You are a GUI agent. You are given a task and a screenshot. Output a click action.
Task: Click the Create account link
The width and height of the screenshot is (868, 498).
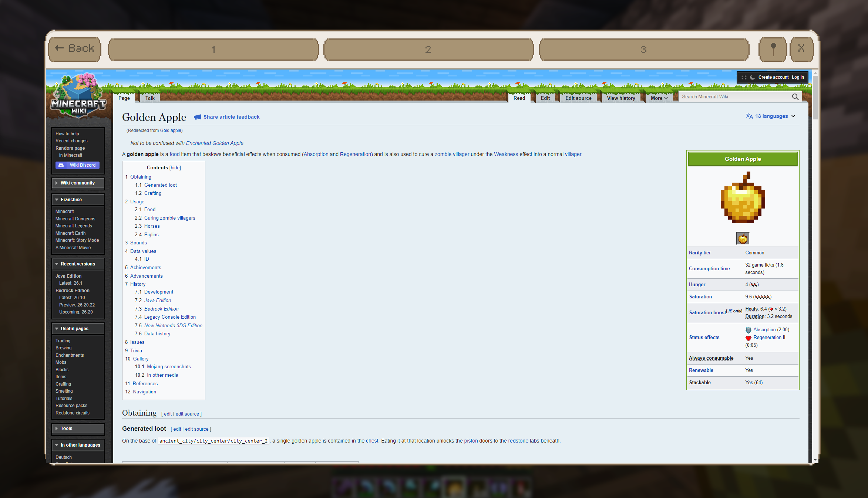(773, 77)
